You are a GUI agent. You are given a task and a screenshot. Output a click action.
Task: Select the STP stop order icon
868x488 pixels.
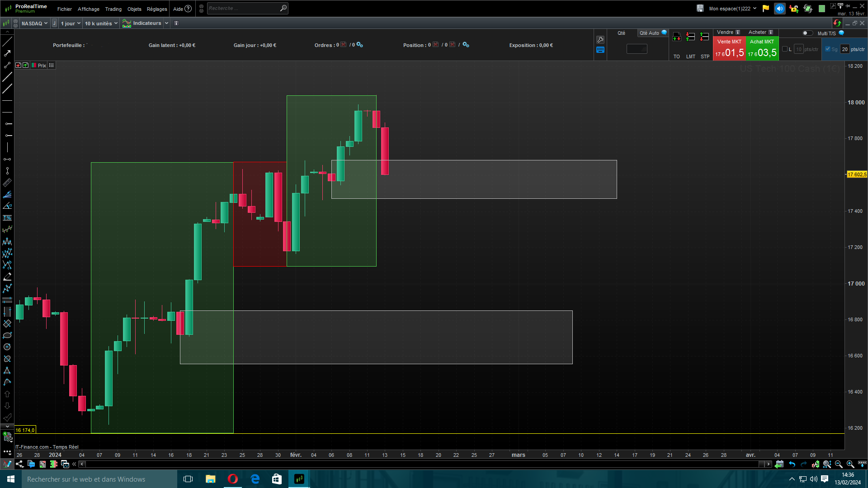tap(704, 38)
